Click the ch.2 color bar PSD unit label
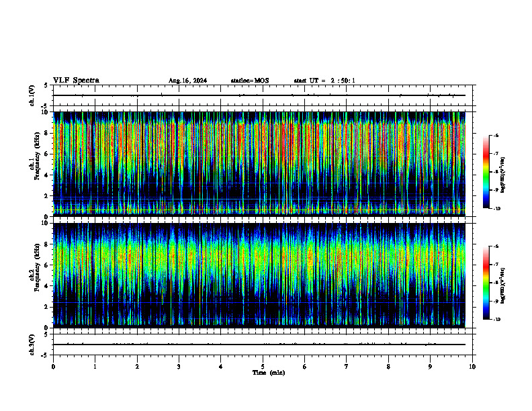This screenshot has width=532, height=411. (x=503, y=285)
